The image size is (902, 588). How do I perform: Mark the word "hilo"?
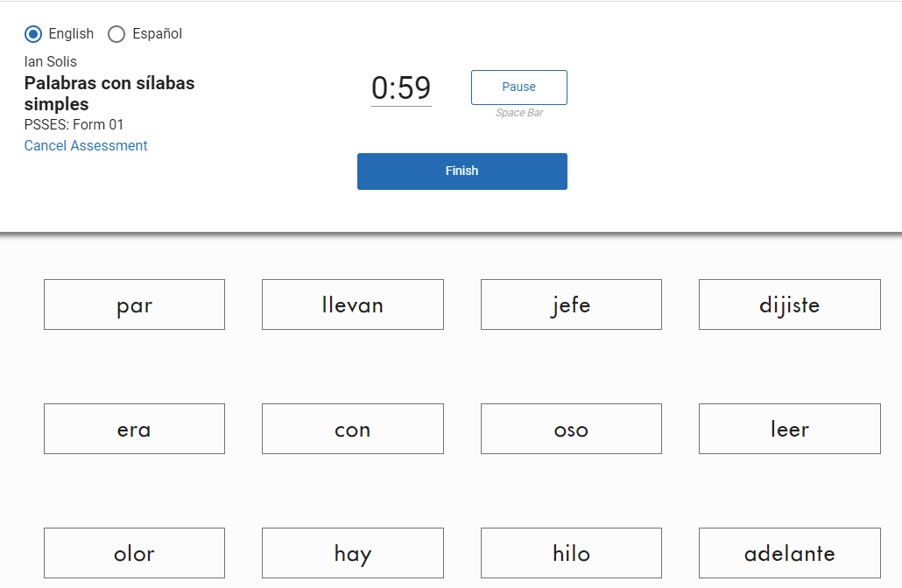click(x=571, y=553)
